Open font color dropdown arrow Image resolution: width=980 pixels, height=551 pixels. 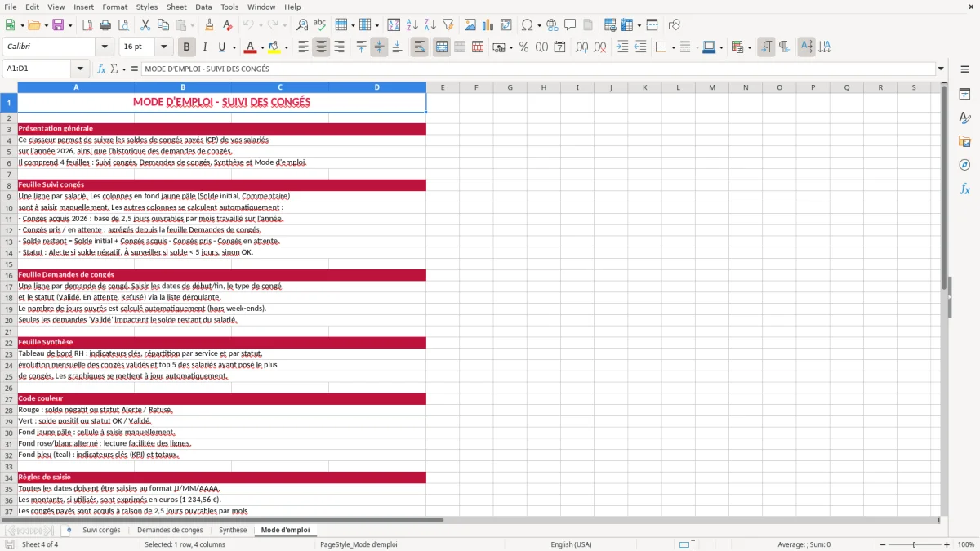(x=262, y=47)
